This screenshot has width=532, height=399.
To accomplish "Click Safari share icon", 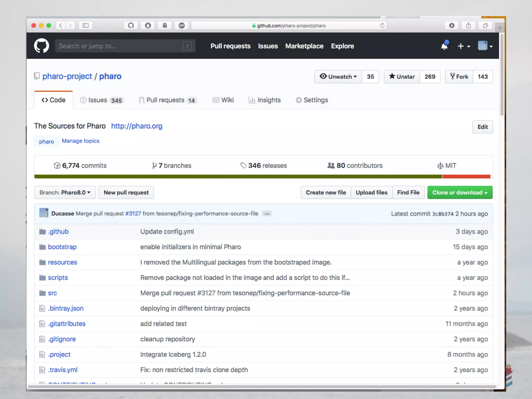I will click(x=468, y=25).
